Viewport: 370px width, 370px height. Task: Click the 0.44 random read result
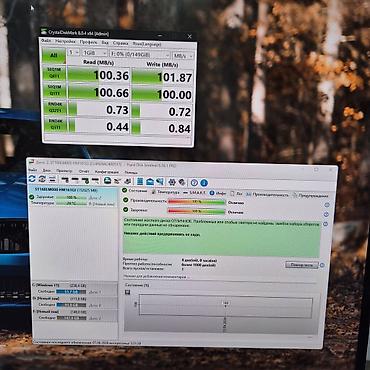[x=99, y=126]
